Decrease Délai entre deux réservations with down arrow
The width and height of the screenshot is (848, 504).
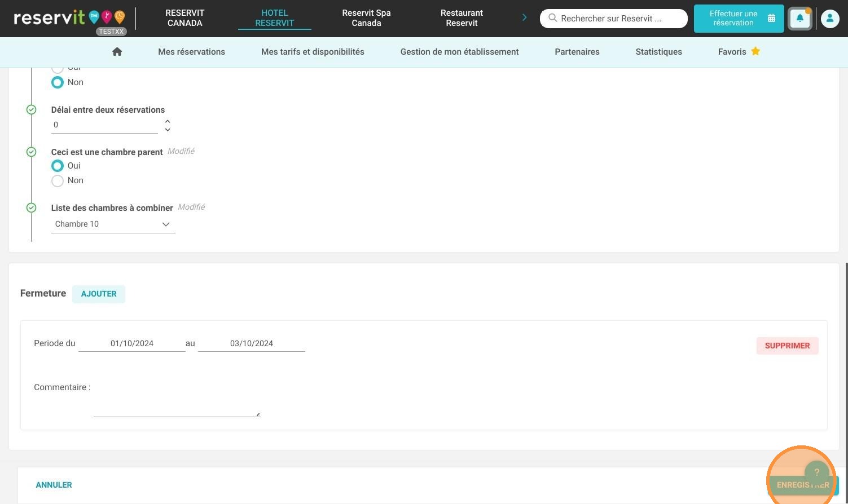[168, 130]
